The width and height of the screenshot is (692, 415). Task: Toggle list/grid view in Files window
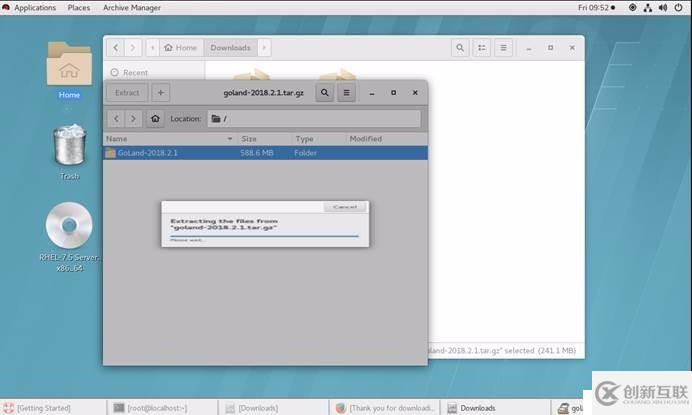point(481,48)
